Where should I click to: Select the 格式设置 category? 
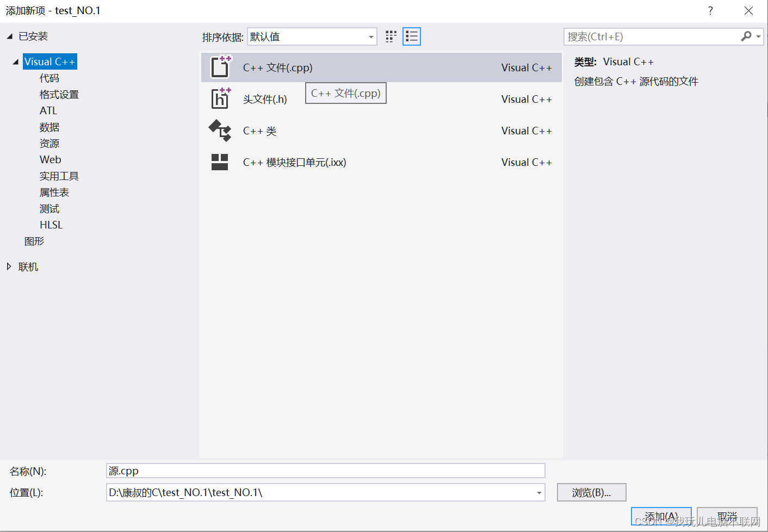(59, 95)
